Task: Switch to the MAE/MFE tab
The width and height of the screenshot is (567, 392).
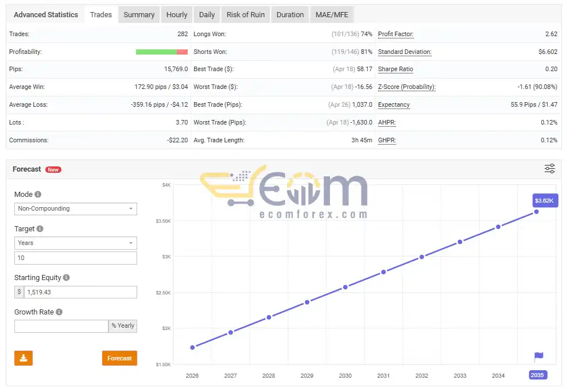Action: [332, 15]
